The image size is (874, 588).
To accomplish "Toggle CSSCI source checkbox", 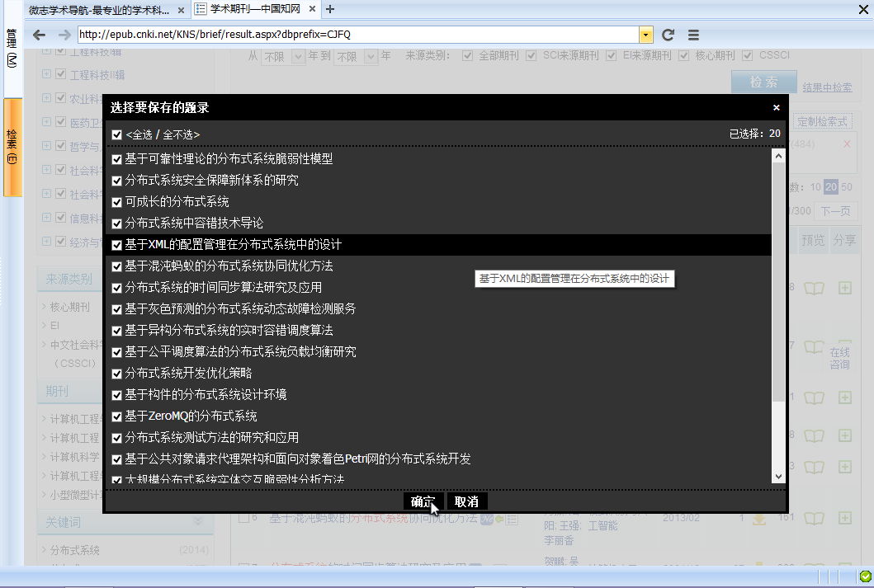I will [x=748, y=56].
